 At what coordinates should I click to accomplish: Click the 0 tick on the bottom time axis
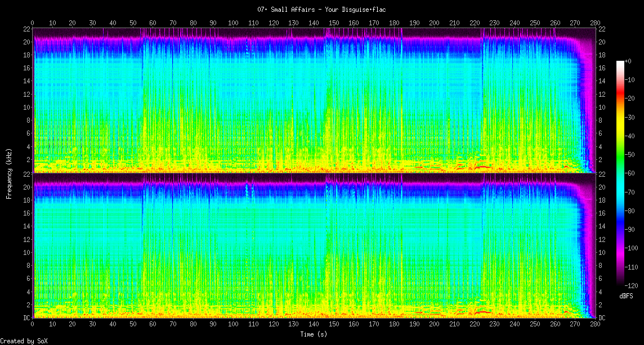click(x=33, y=325)
